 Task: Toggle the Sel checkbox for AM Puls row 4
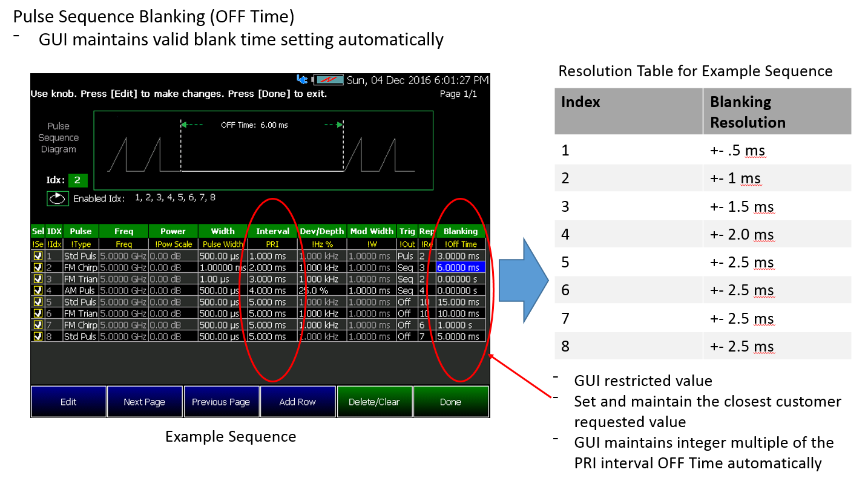tap(38, 290)
